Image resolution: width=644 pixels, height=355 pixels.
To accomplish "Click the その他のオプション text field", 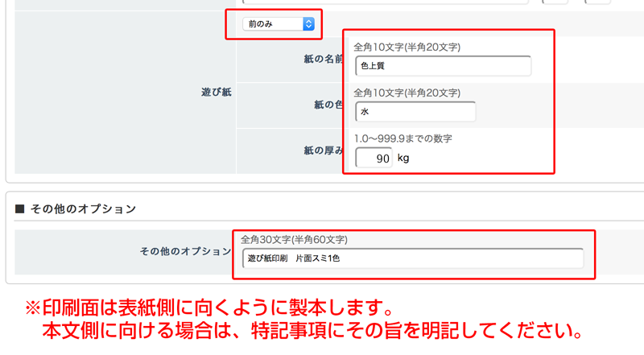I will [x=413, y=258].
